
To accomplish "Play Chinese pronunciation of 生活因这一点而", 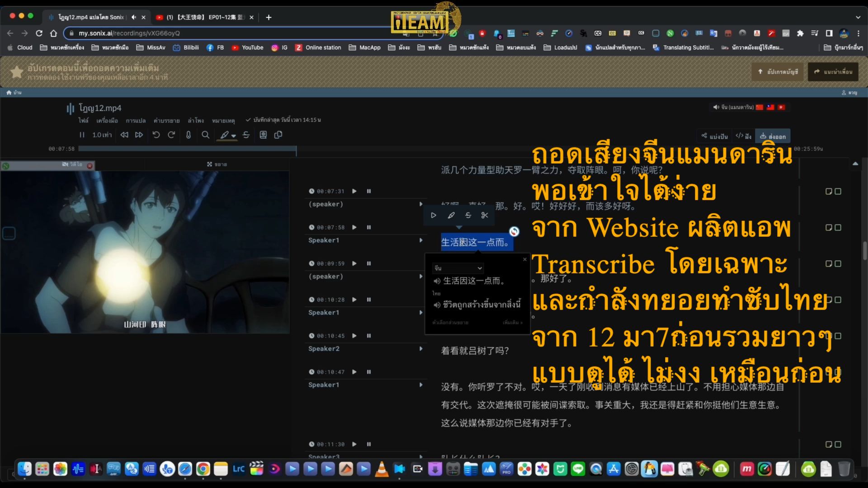I will 437,281.
